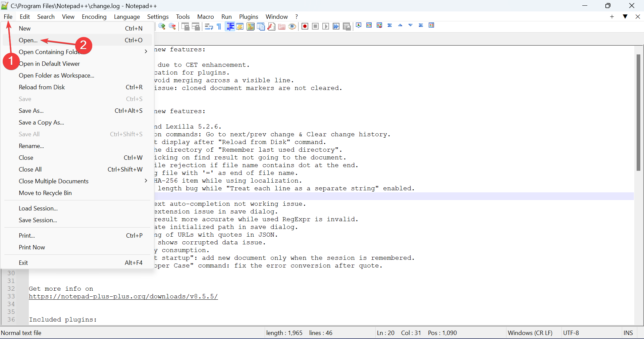Expand the Open Containing Folder submenu arrow
The image size is (644, 339).
pyautogui.click(x=146, y=51)
